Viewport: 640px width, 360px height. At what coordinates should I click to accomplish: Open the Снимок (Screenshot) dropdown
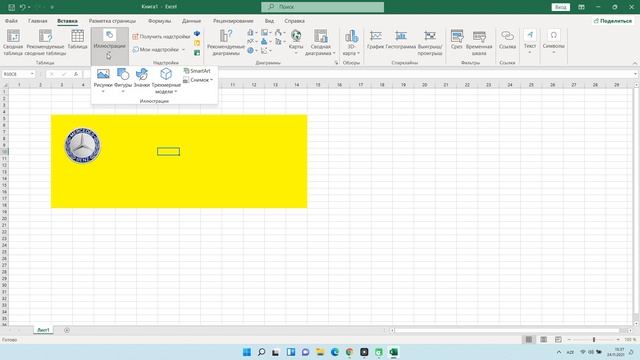(198, 80)
